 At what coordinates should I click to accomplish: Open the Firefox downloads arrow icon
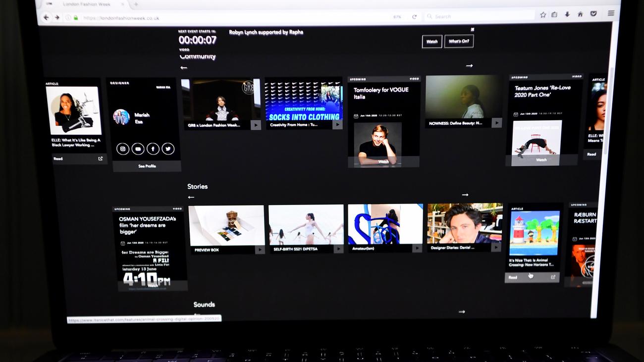(567, 14)
